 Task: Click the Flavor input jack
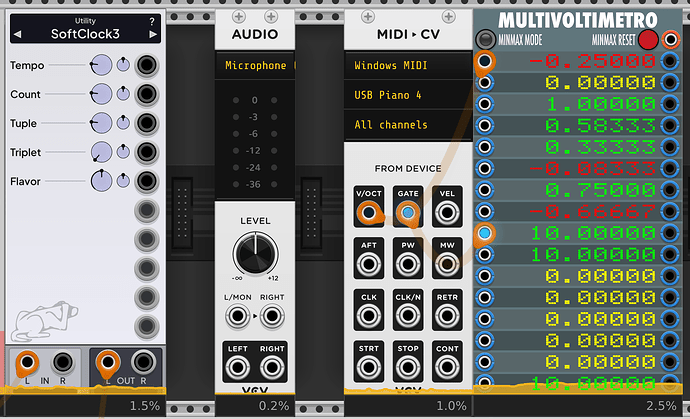coord(147,181)
